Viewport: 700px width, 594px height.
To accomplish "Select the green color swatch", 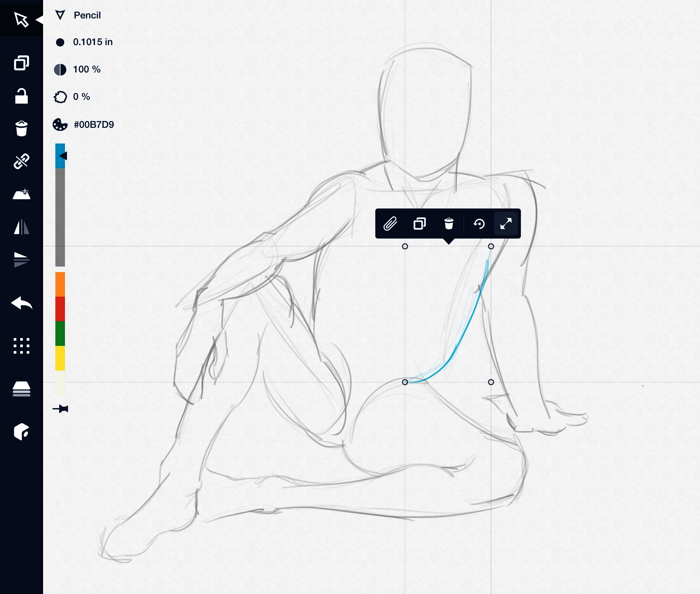I will click(x=60, y=334).
